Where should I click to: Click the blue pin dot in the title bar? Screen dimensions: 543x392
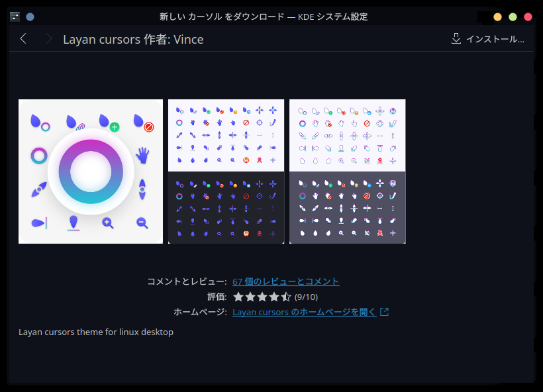coord(30,17)
